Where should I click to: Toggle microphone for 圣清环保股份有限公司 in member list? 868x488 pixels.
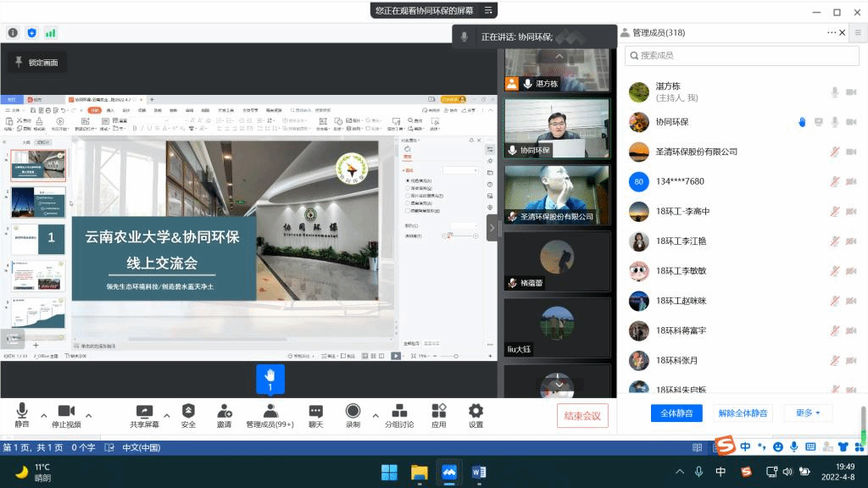pos(834,152)
